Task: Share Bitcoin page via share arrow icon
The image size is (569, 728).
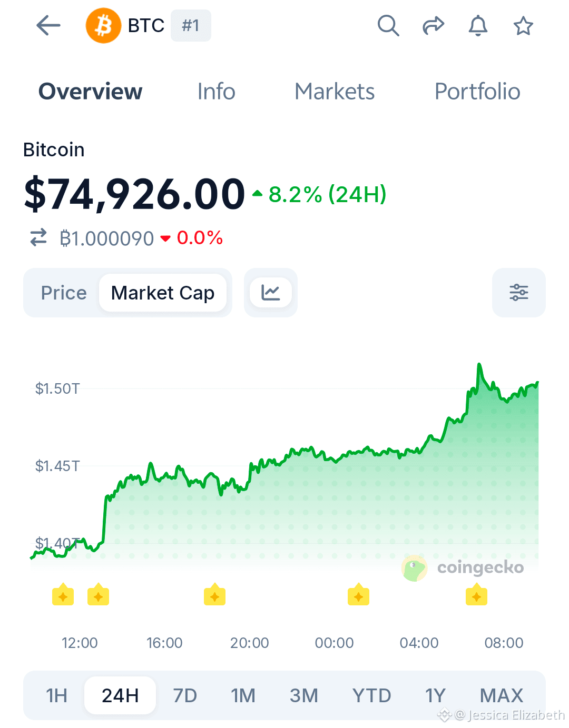Action: click(x=433, y=25)
